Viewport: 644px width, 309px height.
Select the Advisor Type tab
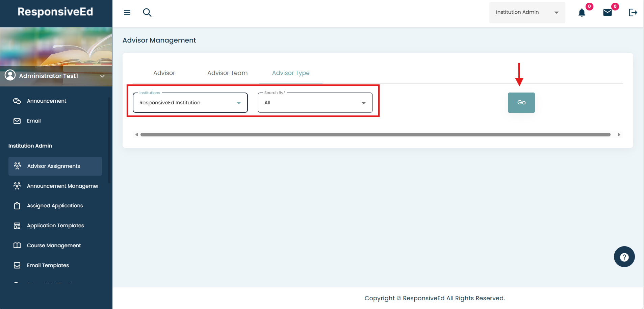[291, 73]
